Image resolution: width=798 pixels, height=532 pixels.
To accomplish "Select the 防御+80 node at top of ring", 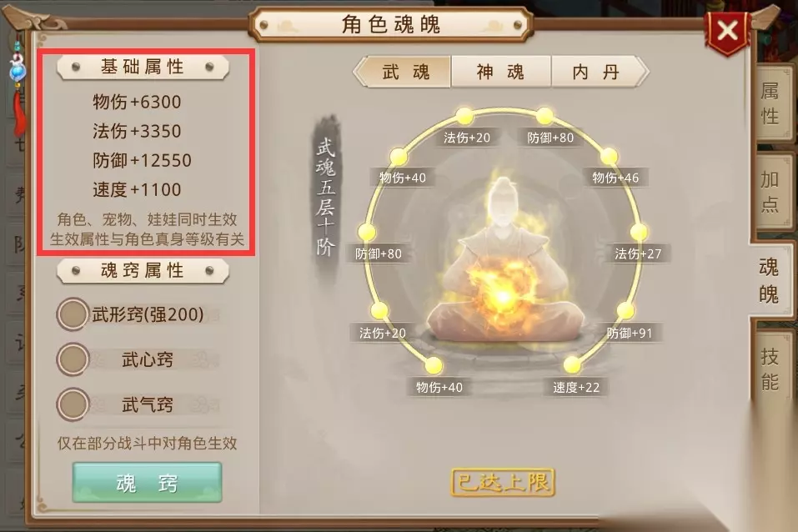I will point(544,116).
